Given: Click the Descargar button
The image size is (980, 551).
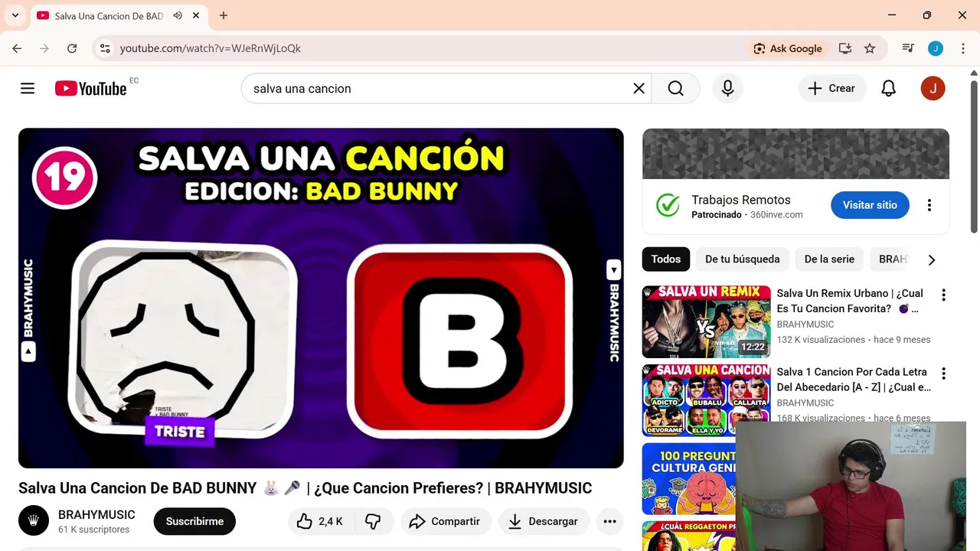Looking at the screenshot, I should 544,521.
